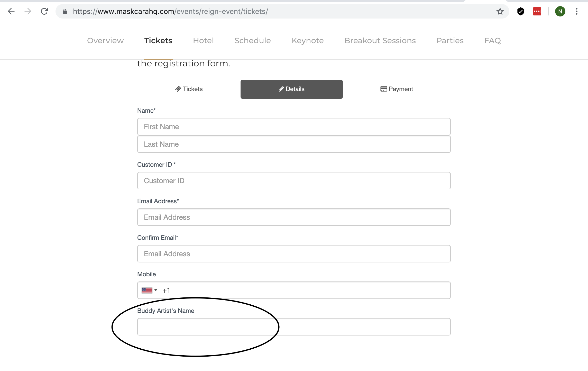Screen dimensions: 588x371
Task: Open the black shield extension icon
Action: click(x=520, y=11)
